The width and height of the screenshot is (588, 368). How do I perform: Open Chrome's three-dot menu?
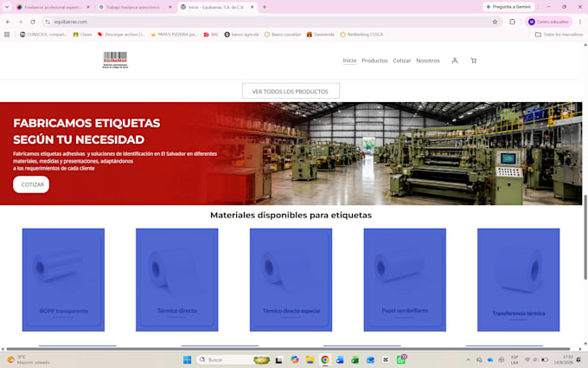(580, 22)
